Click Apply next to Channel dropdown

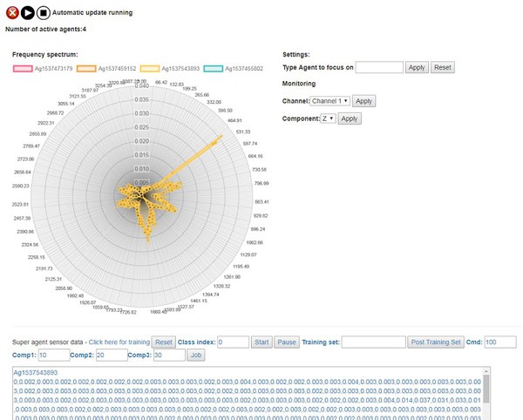tap(363, 101)
